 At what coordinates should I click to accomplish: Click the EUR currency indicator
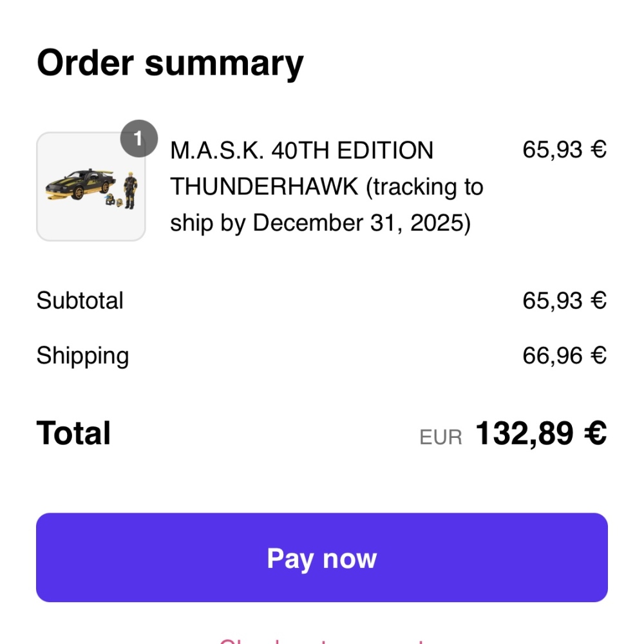click(440, 437)
